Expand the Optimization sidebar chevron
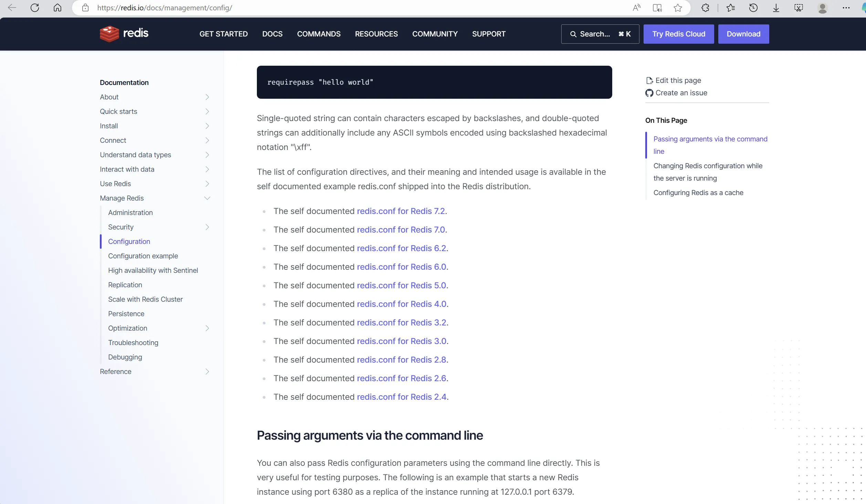 207,328
